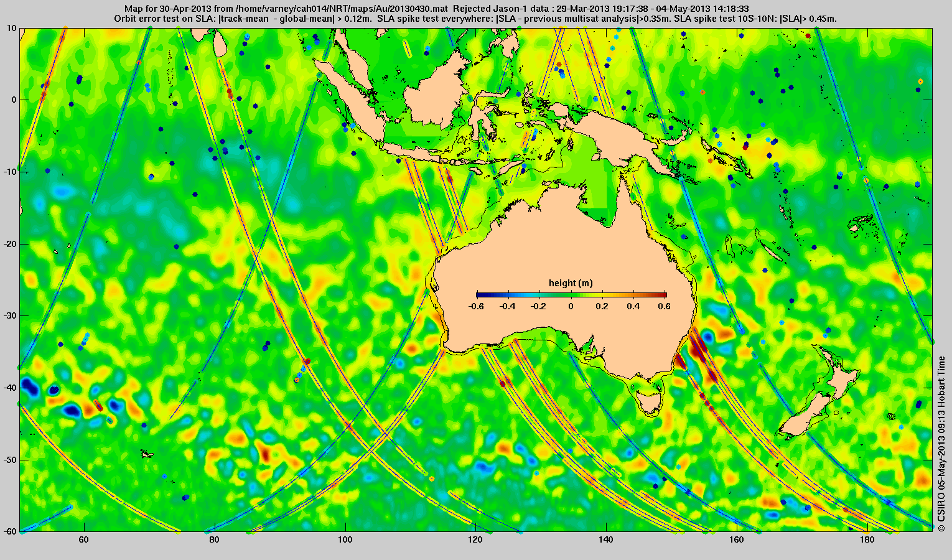952x560 pixels.
Task: Click the colorbar tick label -0.2
Action: [x=539, y=306]
